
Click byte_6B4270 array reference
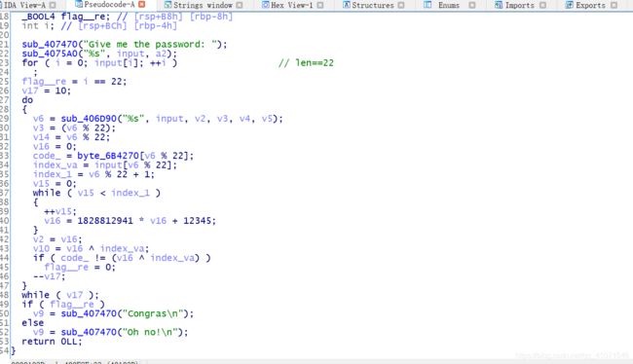pyautogui.click(x=108, y=156)
